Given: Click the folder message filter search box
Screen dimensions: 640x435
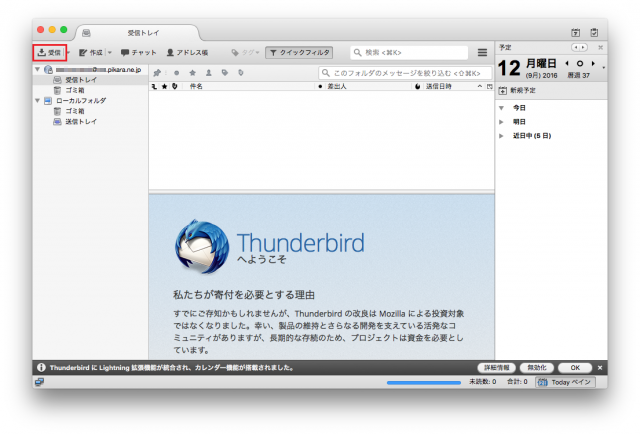Looking at the screenshot, I should pyautogui.click(x=405, y=73).
